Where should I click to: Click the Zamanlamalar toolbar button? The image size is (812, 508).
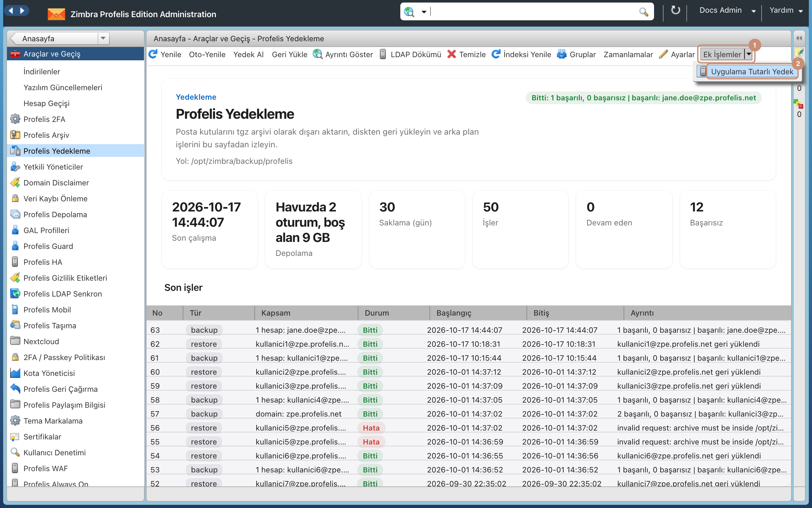(x=628, y=54)
